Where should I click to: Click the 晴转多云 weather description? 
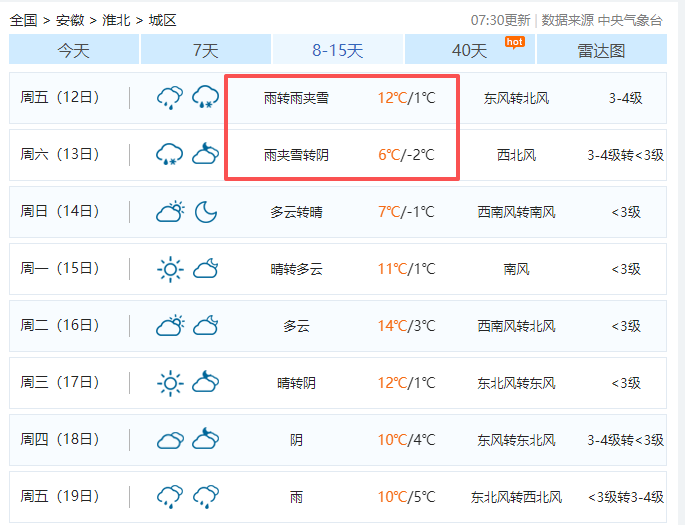coord(296,269)
